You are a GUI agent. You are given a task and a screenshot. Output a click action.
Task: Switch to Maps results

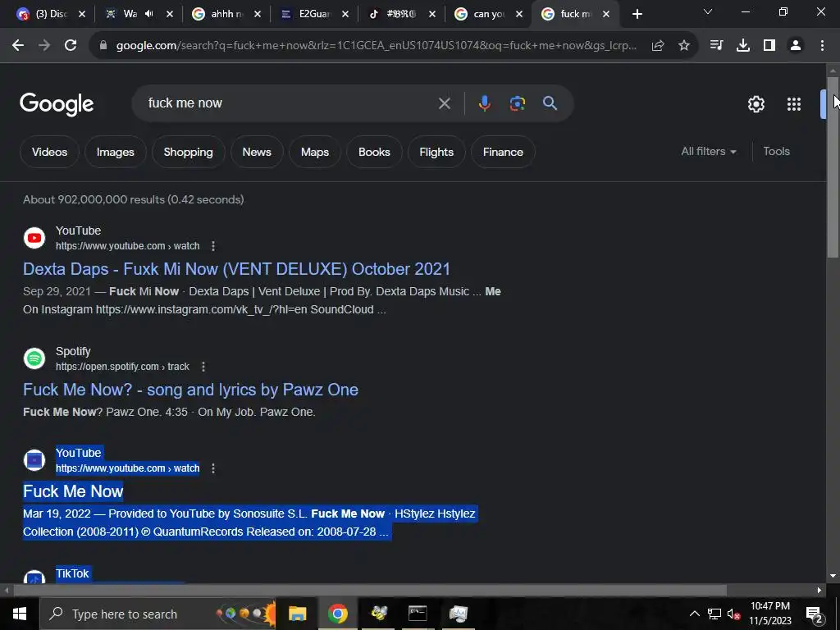click(315, 152)
